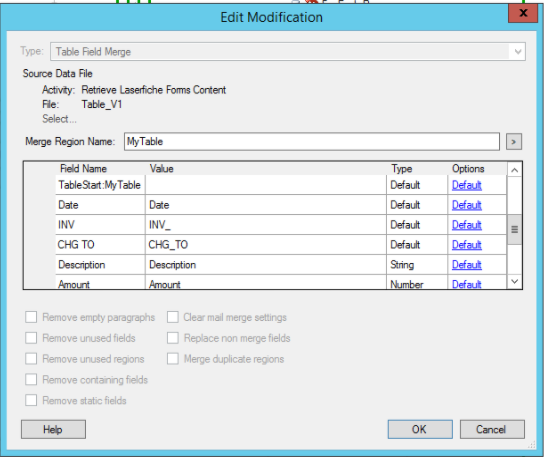Click the token arrow button beside Merge Region Name
The width and height of the screenshot is (544, 457).
[x=513, y=142]
